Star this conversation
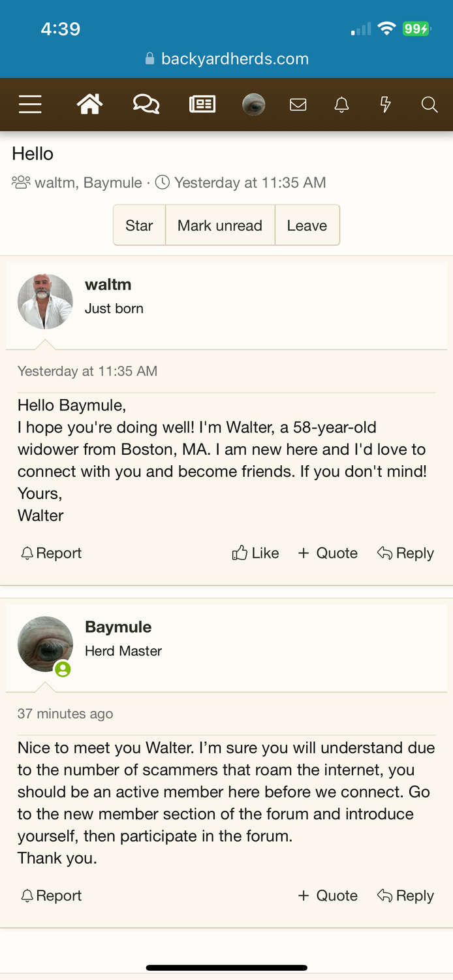The height and width of the screenshot is (980, 453). tap(139, 225)
